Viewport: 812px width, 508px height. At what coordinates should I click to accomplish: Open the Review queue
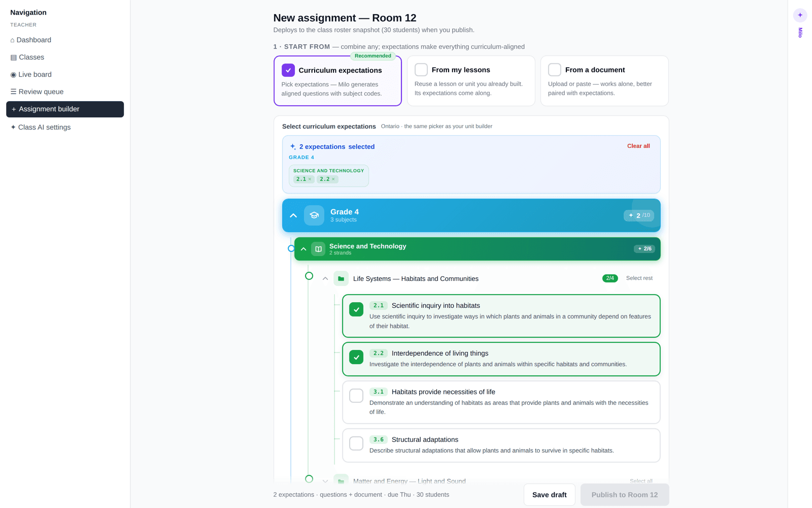pos(65,92)
